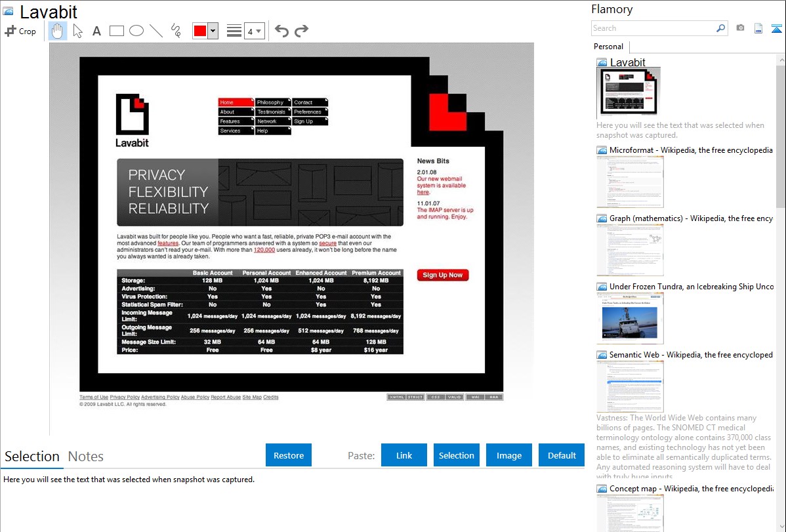Select the 'Concept map - Wikipedia' title
The height and width of the screenshot is (532, 786).
tap(691, 488)
